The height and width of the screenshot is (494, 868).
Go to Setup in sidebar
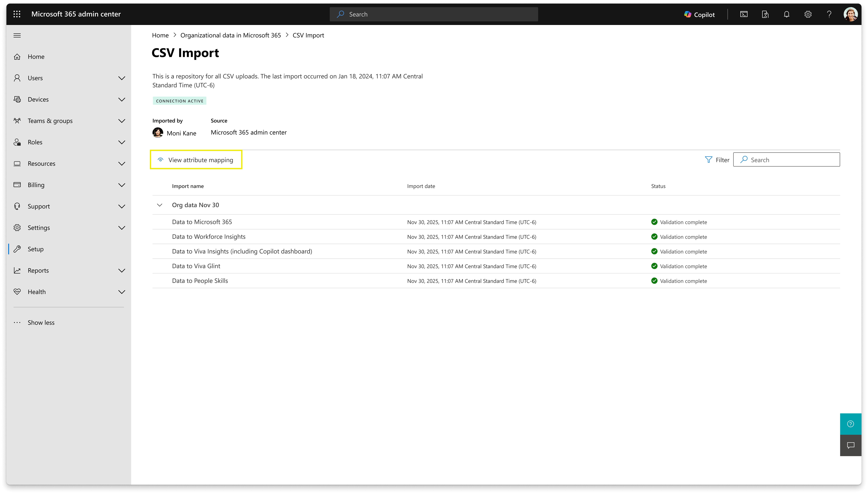point(36,249)
